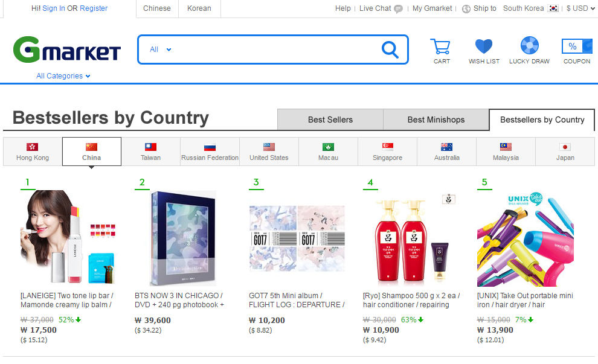Viewport: 598px width, 364px height.
Task: Select the United States country tab
Action: pos(269,152)
